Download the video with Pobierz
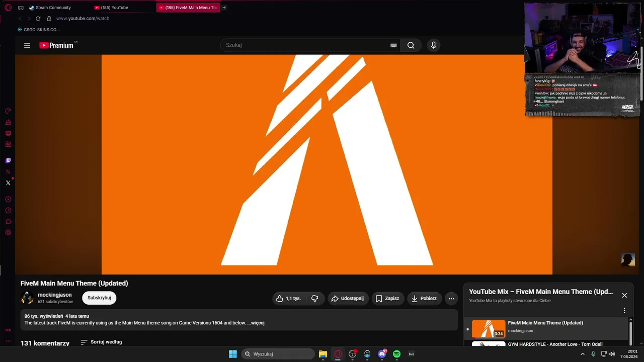 coord(425,299)
